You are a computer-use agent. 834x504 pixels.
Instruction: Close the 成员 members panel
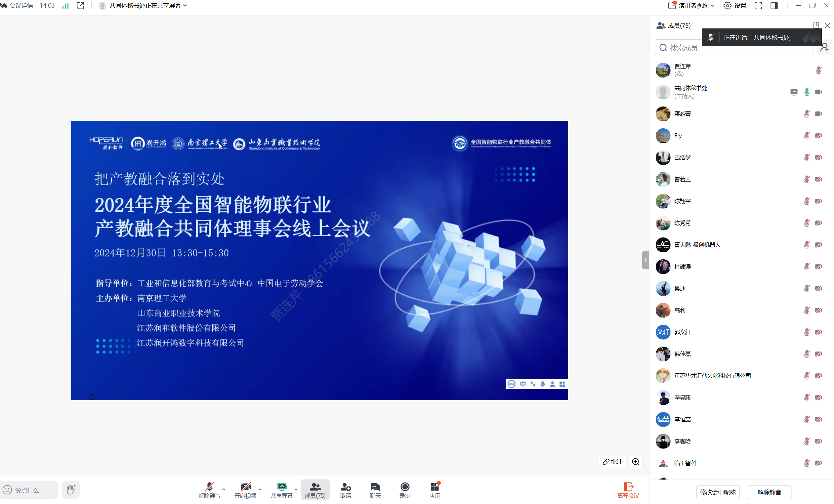point(827,25)
